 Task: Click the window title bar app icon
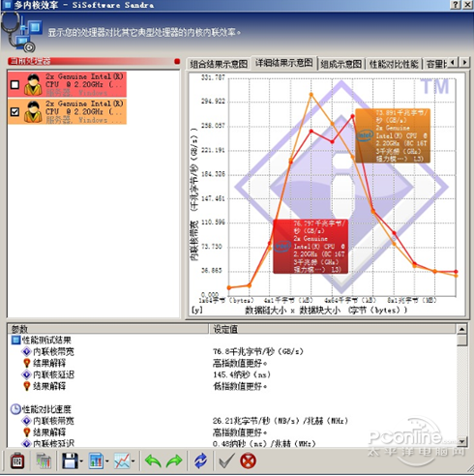7,5
